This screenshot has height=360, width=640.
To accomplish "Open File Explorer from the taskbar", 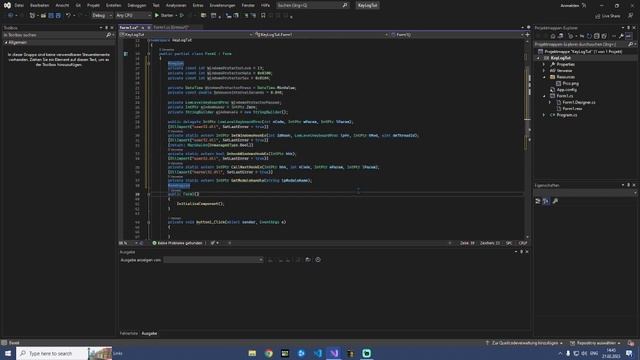I will (252, 353).
